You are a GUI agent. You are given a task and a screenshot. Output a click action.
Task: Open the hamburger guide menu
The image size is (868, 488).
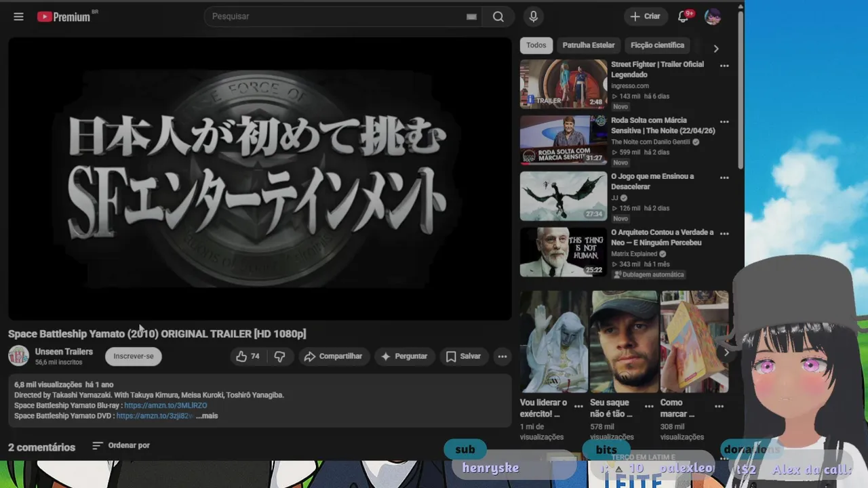[18, 16]
